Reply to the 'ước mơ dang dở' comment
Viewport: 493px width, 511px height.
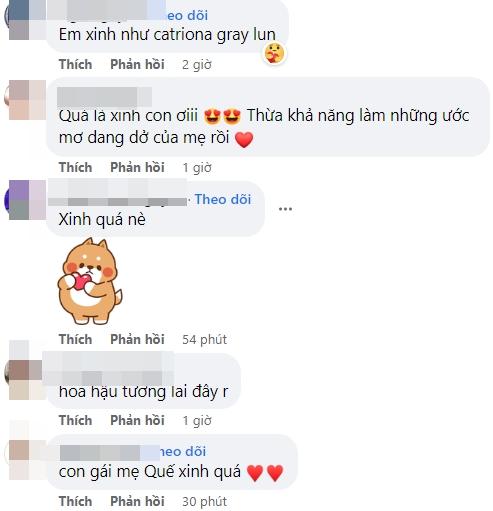(x=137, y=167)
